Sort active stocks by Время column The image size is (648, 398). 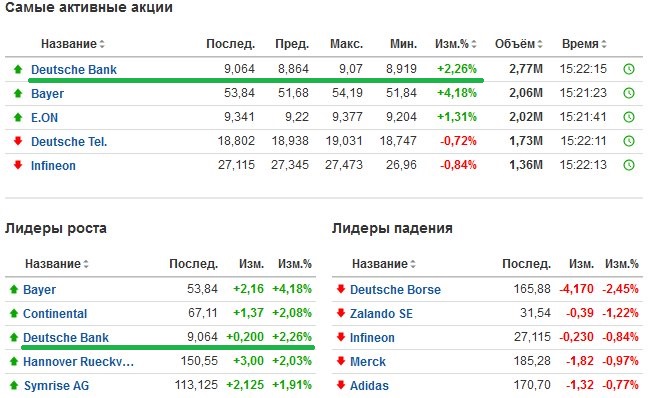point(584,44)
